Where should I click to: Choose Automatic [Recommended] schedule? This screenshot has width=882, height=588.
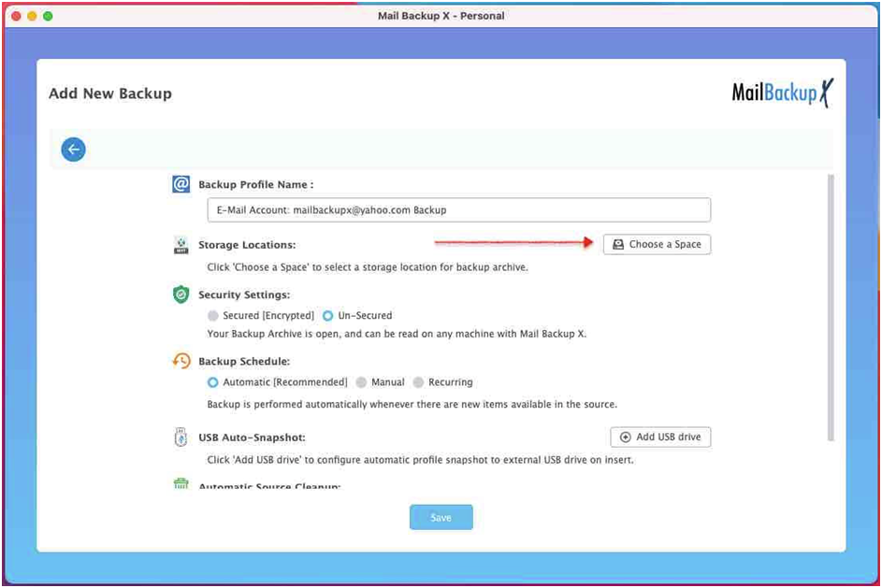point(212,382)
